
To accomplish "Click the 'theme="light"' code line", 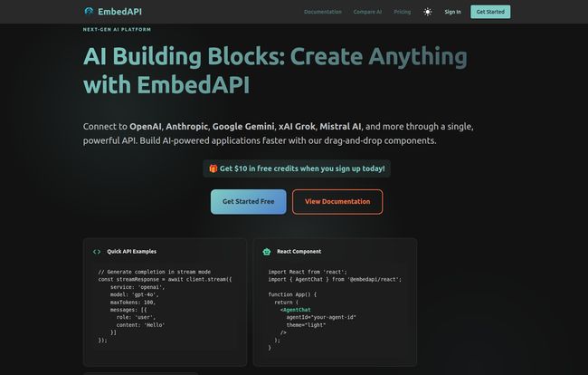I will 306,325.
